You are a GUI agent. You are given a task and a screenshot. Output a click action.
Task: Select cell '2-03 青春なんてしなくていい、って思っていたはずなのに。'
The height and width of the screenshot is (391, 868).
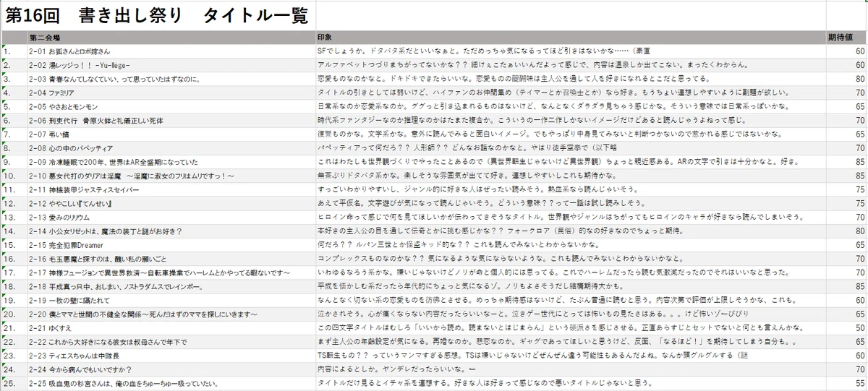171,79
